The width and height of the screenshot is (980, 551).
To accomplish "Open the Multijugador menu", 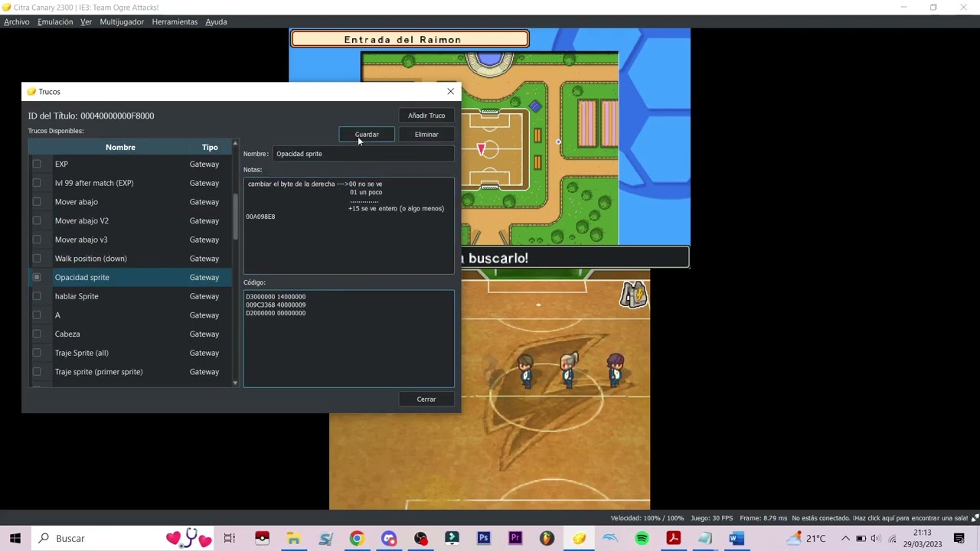I will tap(122, 21).
